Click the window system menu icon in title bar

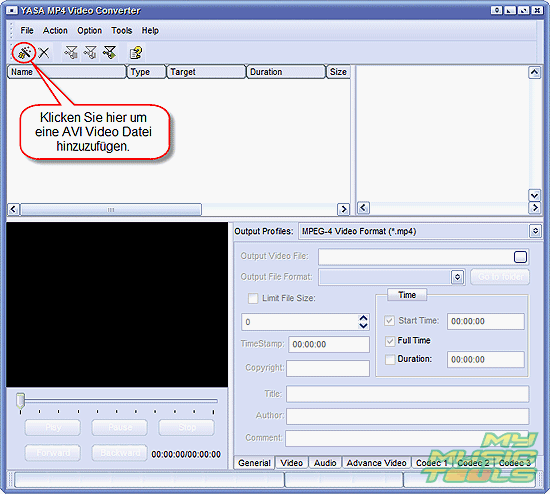pyautogui.click(x=12, y=11)
